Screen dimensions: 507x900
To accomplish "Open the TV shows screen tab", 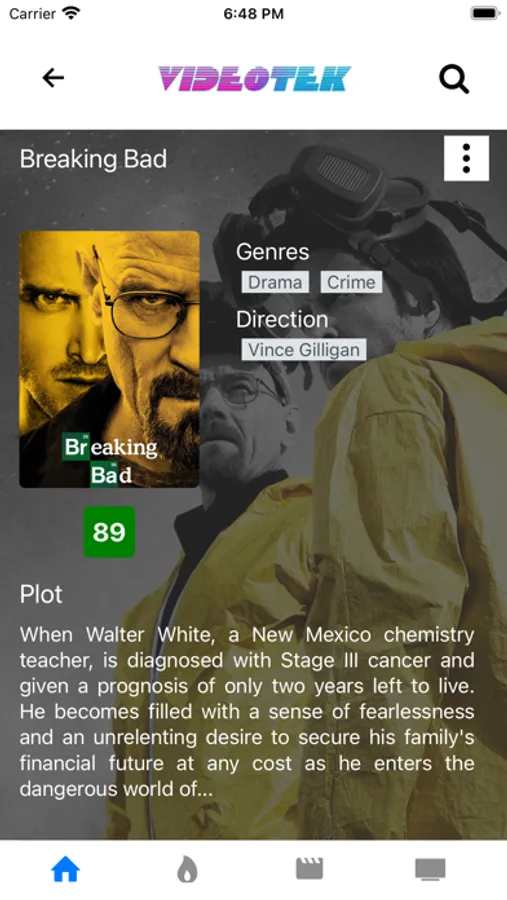I will [431, 870].
